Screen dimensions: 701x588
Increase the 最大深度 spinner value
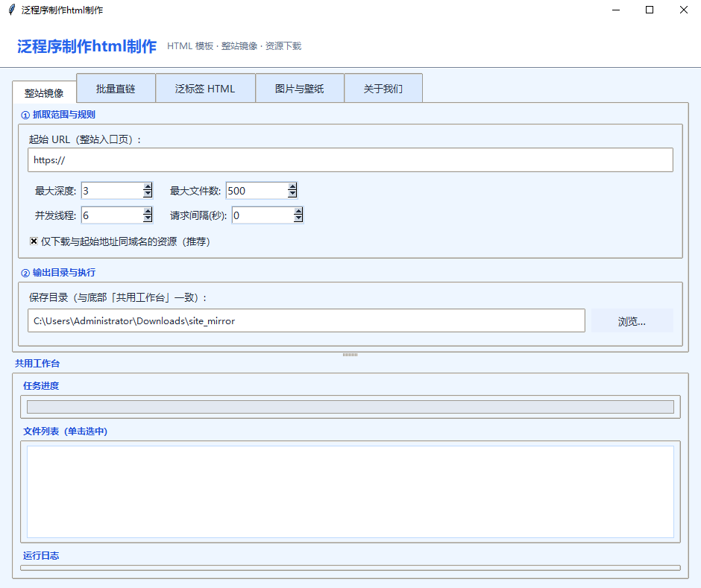(148, 187)
